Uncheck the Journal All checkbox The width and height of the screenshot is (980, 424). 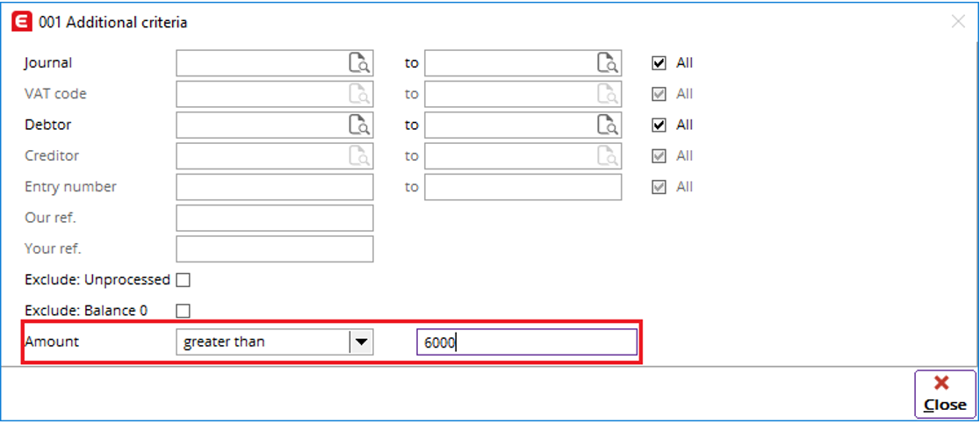coord(658,63)
